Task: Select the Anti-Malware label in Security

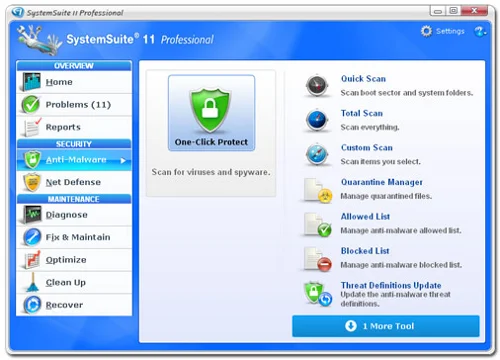Action: pyautogui.click(x=76, y=160)
